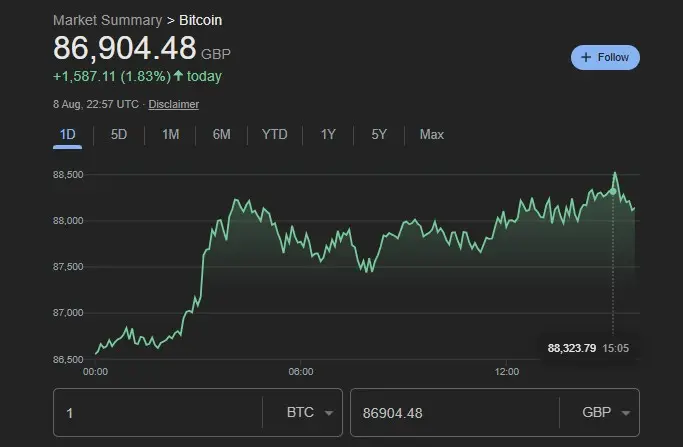Click the green up arrow beside today
Screen dimensions: 683x447
[x=178, y=76]
